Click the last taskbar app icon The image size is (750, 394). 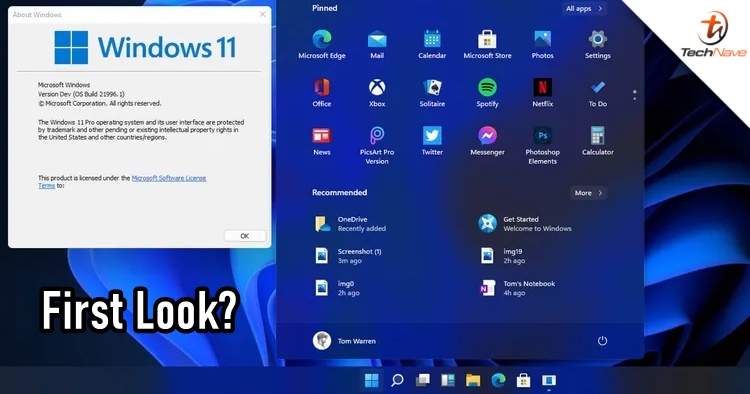[x=549, y=380]
